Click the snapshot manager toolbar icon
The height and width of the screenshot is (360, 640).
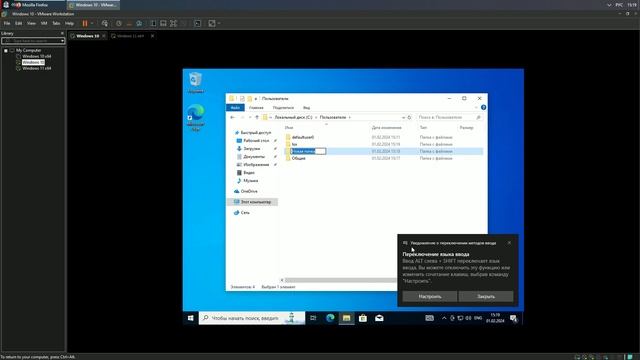[139, 24]
